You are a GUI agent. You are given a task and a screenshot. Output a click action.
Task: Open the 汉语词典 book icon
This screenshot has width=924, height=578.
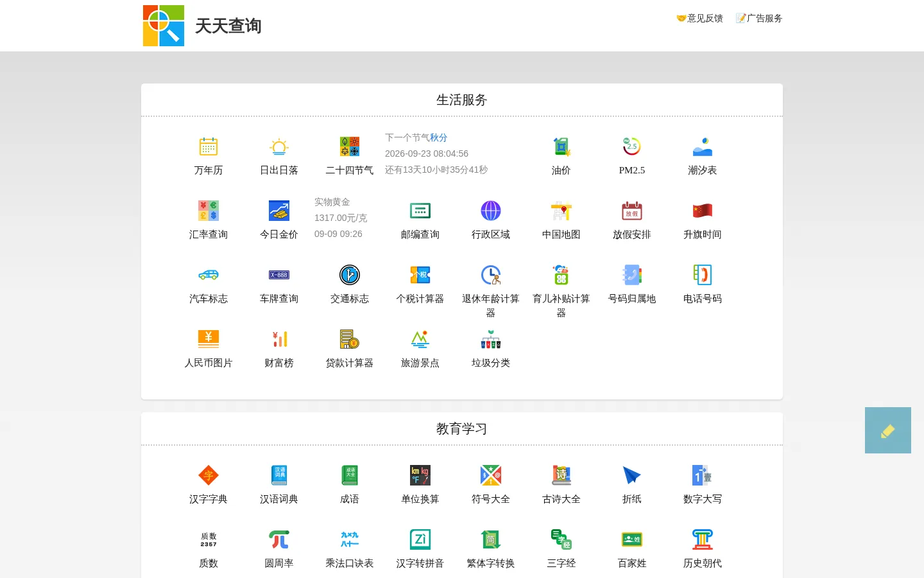[279, 475]
